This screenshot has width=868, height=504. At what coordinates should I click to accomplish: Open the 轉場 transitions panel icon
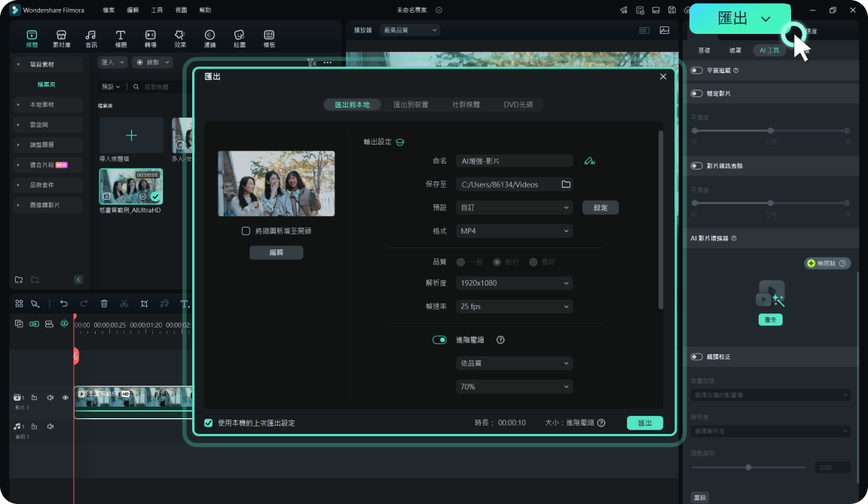point(150,38)
